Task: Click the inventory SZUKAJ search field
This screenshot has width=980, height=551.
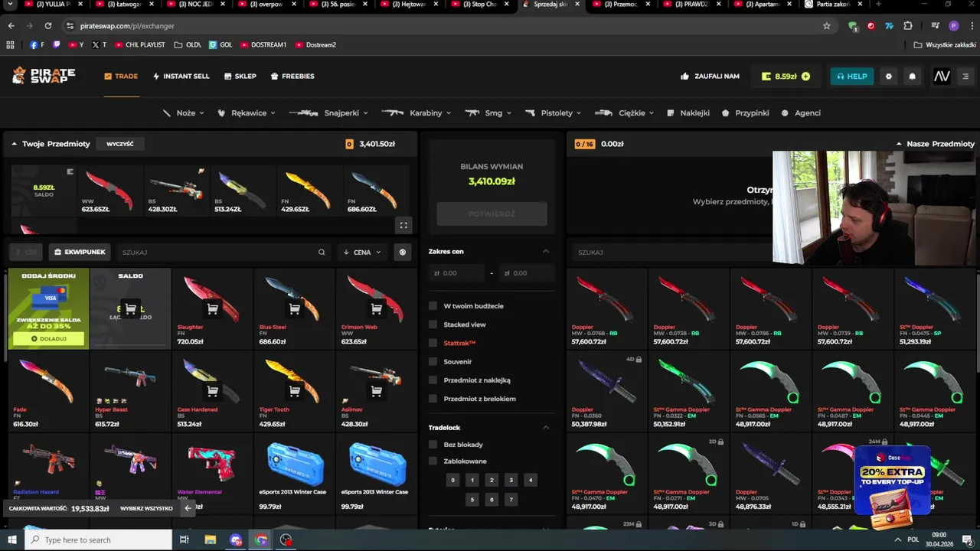Action: (x=224, y=252)
